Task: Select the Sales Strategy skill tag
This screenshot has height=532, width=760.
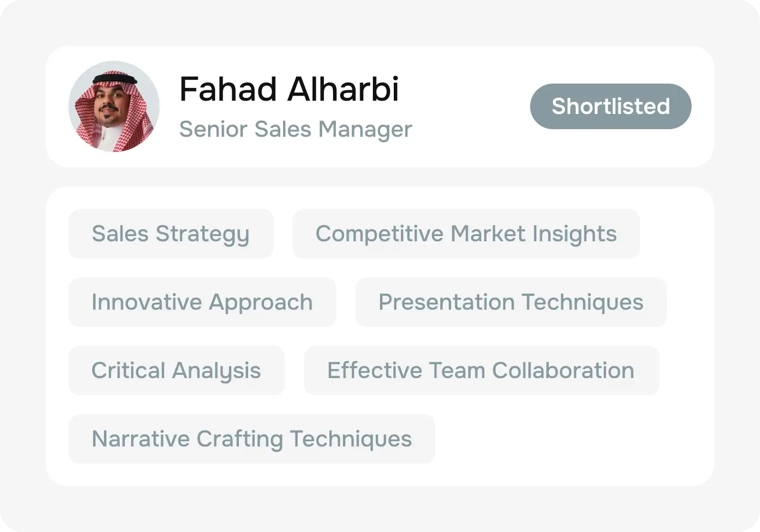Action: pos(171,234)
